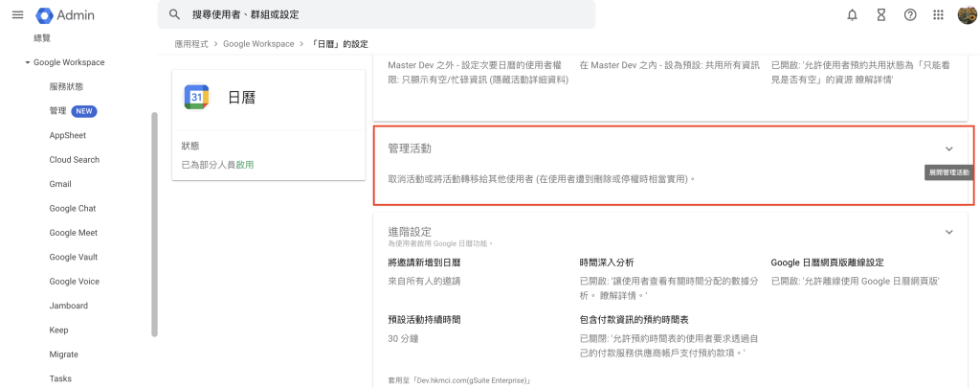Viewport: 980px width, 388px height.
Task: Click 時間深入分析 setting
Action: 607,262
